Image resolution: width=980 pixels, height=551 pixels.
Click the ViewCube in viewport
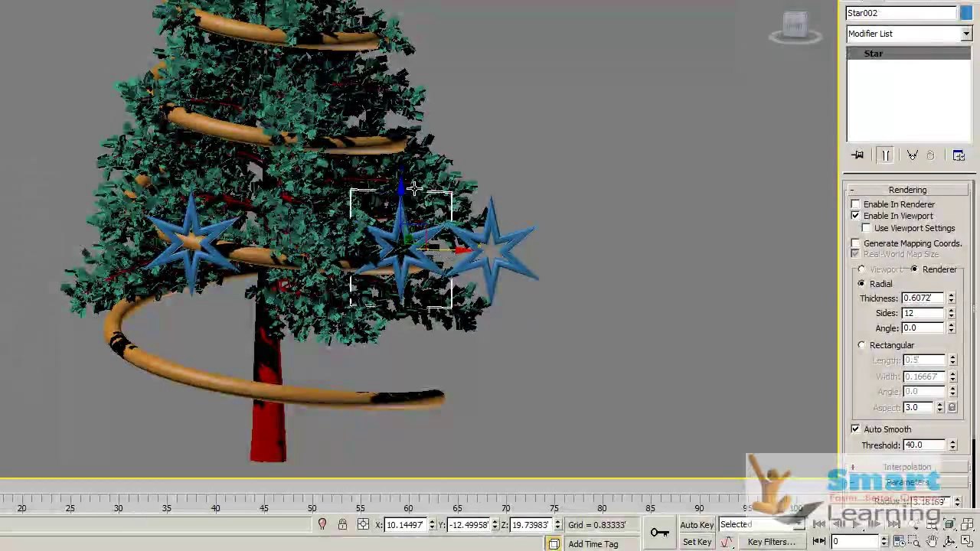click(795, 28)
